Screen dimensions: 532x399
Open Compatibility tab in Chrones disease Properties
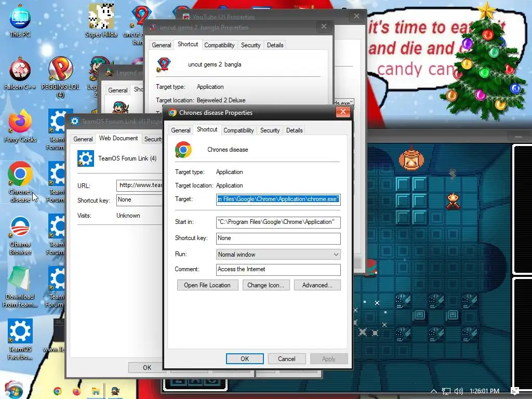pos(238,130)
